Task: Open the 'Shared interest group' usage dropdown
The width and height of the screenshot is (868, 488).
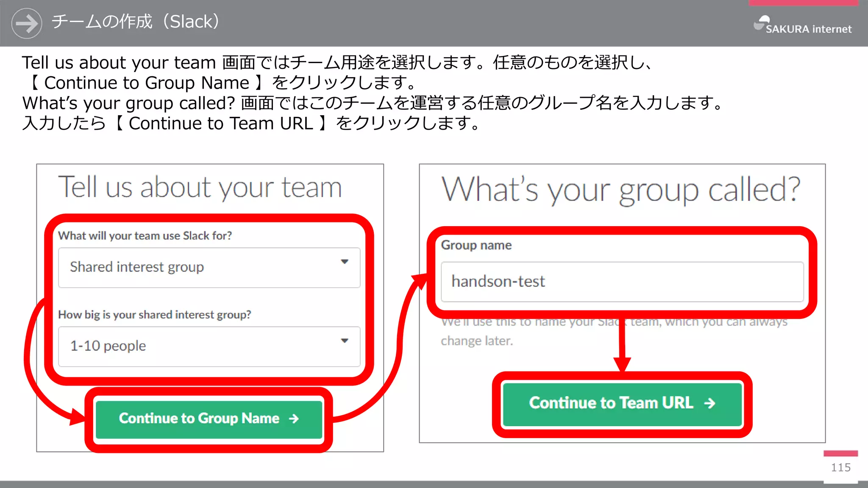Action: click(x=209, y=268)
